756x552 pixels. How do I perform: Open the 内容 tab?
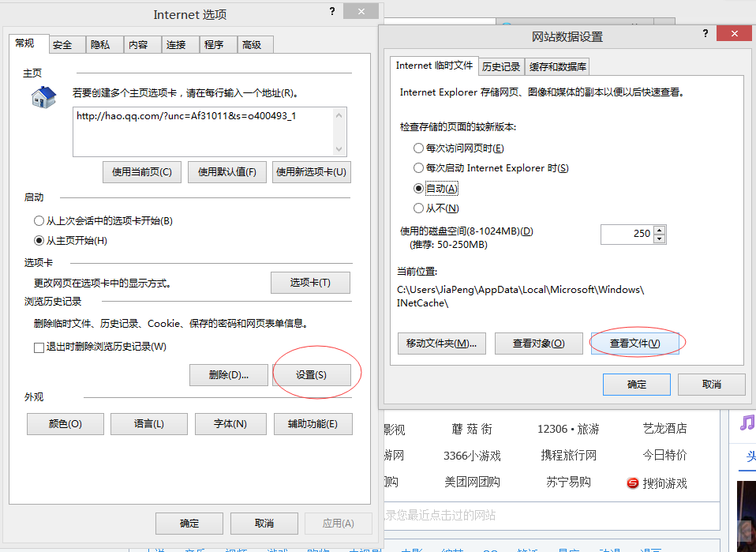coord(142,45)
